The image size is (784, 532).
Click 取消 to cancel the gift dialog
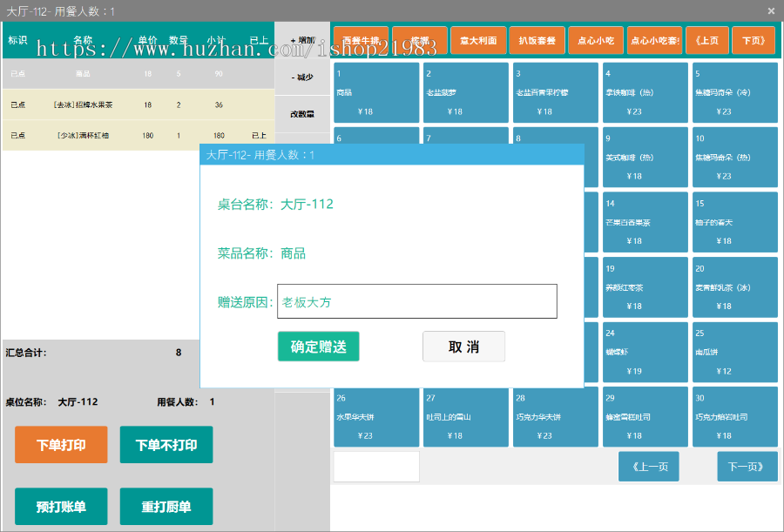point(463,347)
